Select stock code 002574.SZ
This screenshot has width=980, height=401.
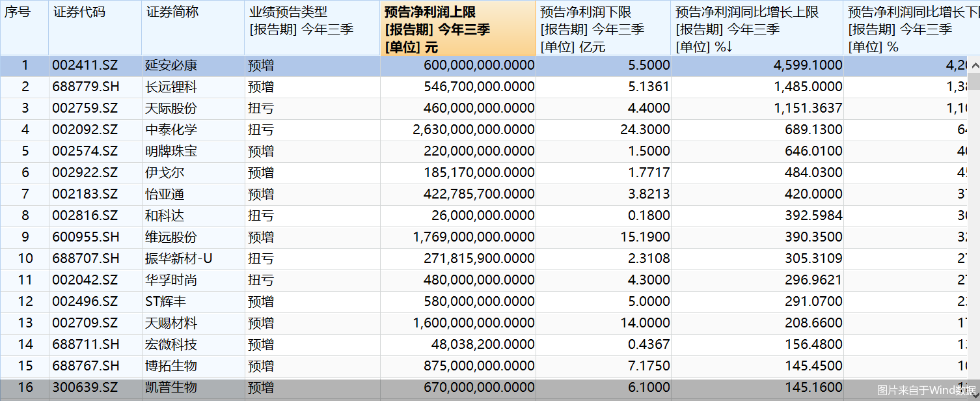point(85,151)
